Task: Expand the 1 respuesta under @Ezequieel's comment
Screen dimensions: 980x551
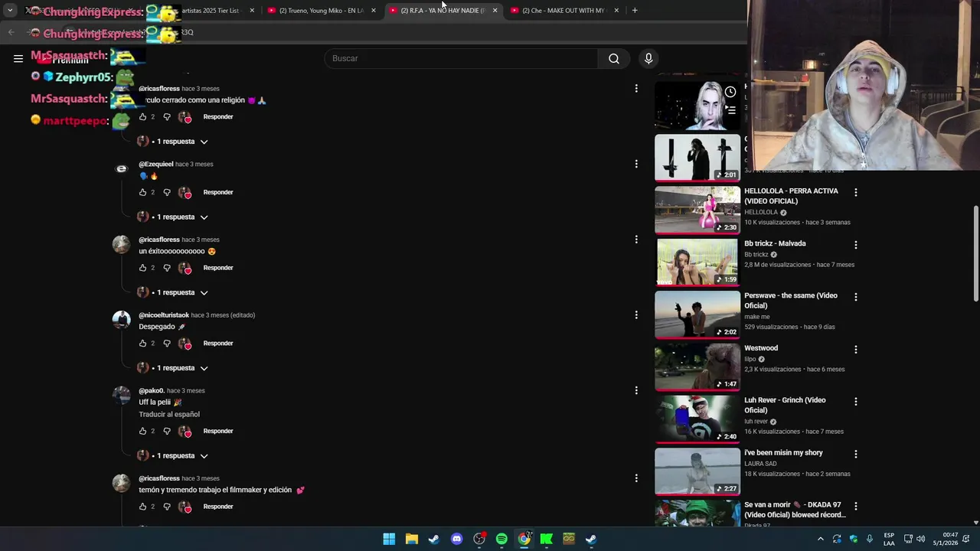Action: coord(173,217)
